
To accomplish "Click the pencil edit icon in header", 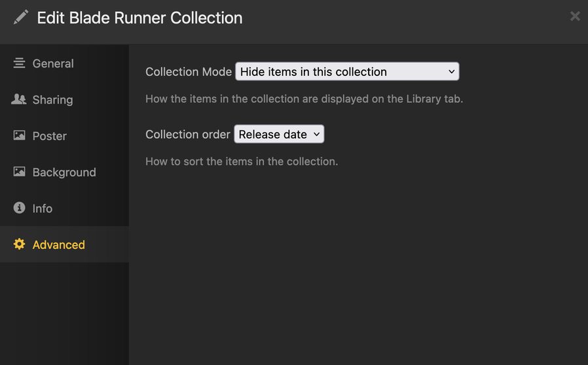I will [x=21, y=17].
